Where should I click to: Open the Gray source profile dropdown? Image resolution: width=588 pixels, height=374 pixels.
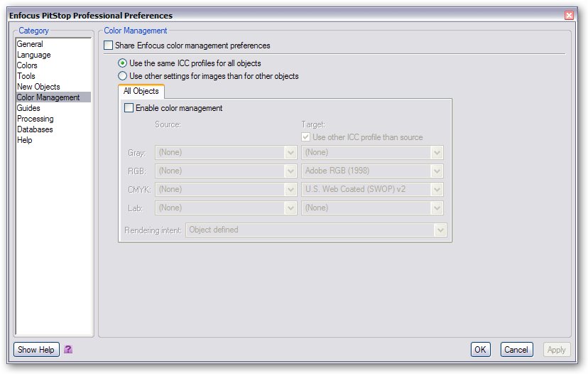226,152
